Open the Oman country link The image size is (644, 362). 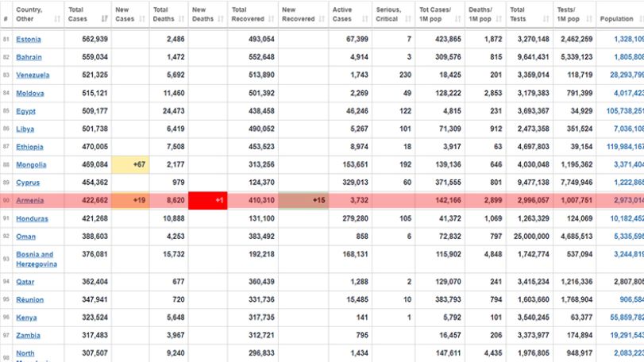pos(26,237)
